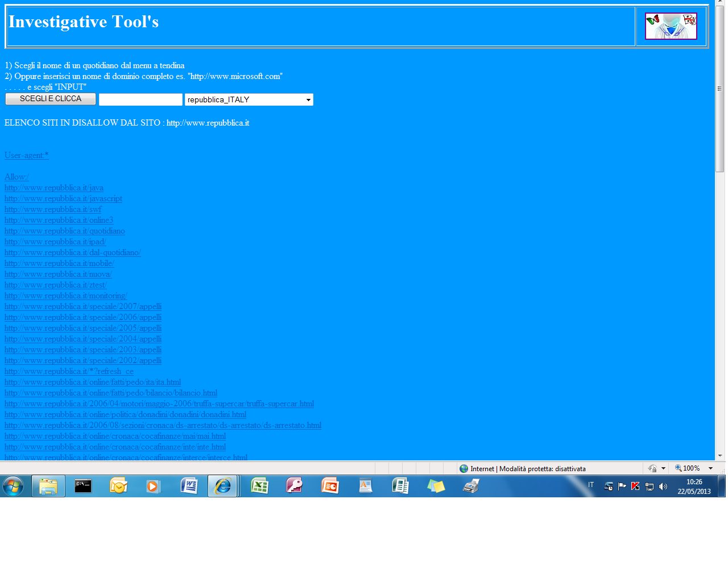
Task: Follow the pedo/bilancio/bilancio.html link
Action: point(111,393)
